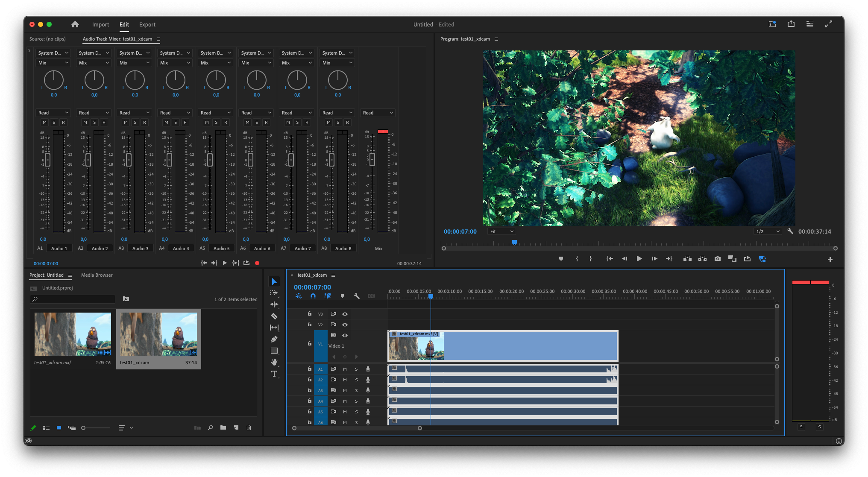
Task: Select the Razor tool
Action: (x=274, y=316)
